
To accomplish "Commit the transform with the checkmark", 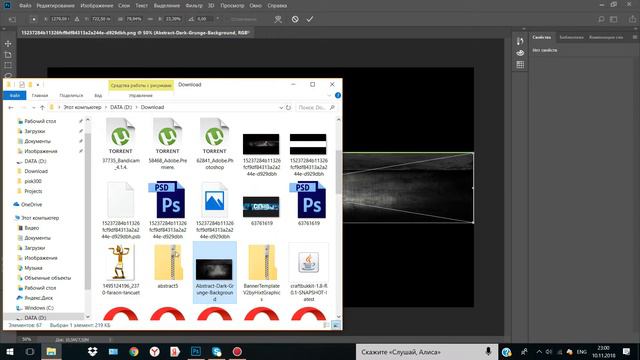I will tap(310, 19).
